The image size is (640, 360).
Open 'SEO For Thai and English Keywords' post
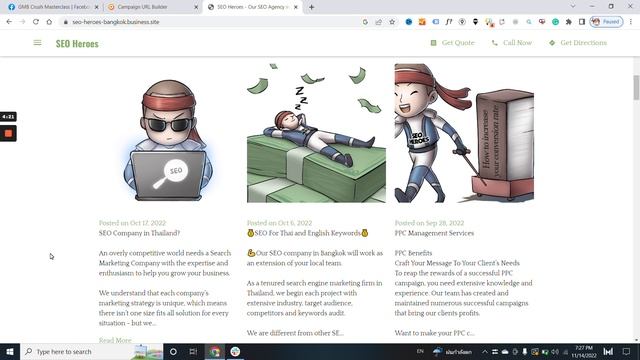tap(308, 233)
